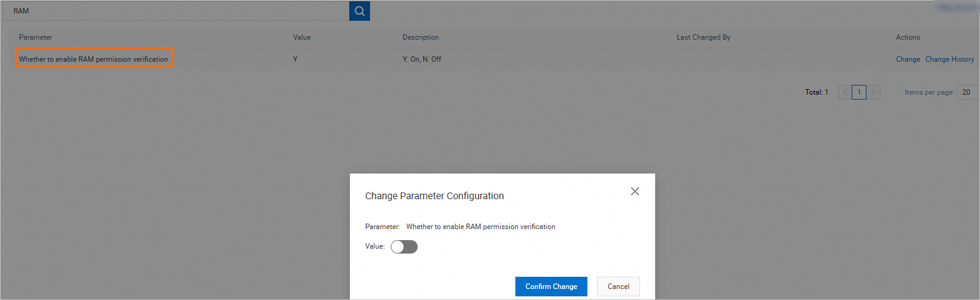Screen dimensions: 980x300
Task: Click the Description column header
Action: click(x=421, y=37)
